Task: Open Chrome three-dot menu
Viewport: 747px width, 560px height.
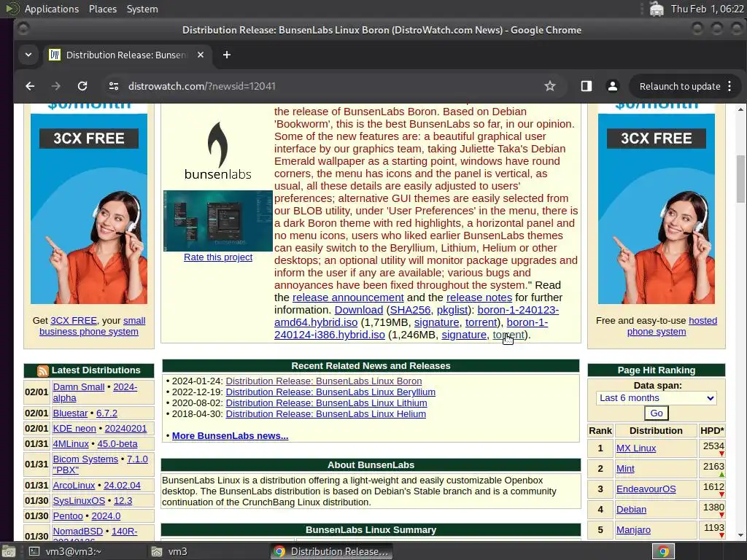Action: 729,86
